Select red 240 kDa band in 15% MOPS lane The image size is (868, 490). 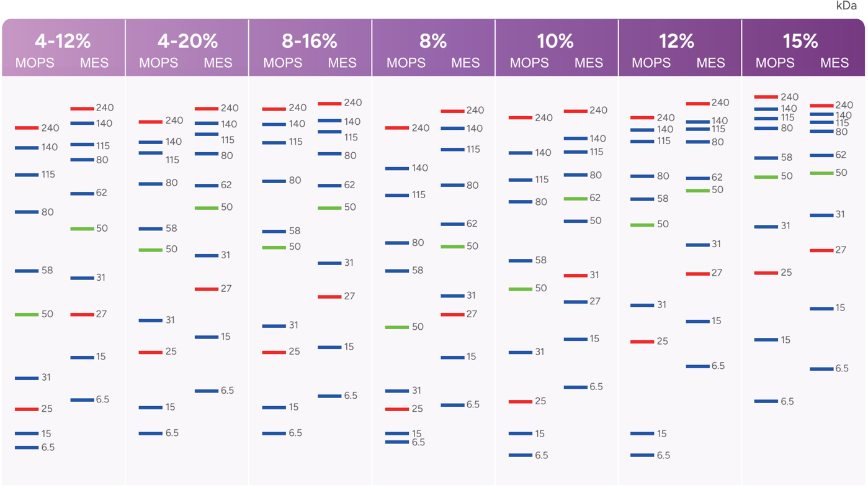coord(766,97)
